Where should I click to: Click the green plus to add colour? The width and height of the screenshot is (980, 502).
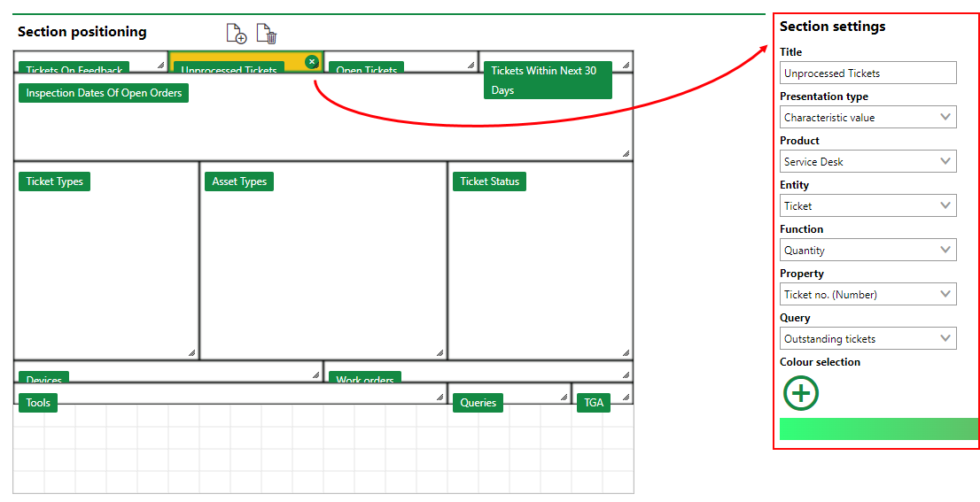tap(801, 392)
